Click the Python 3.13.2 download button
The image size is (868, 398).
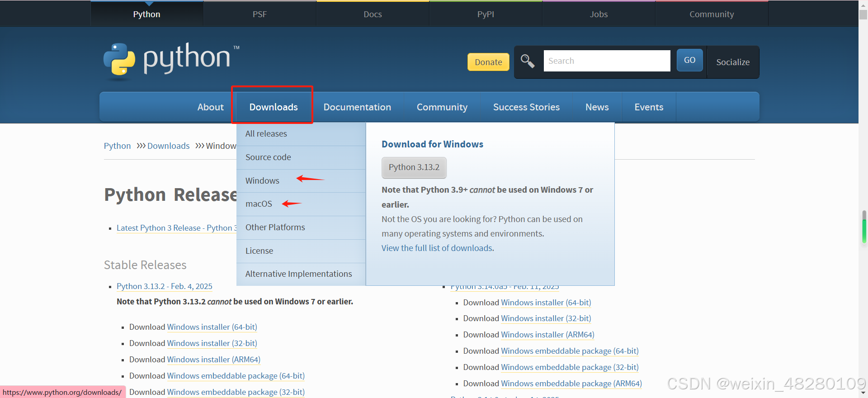click(414, 167)
